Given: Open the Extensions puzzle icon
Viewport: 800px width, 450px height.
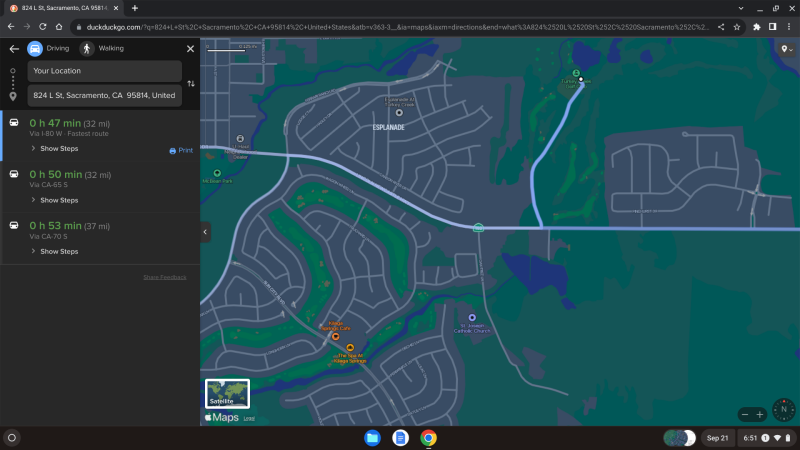Looking at the screenshot, I should [757, 27].
